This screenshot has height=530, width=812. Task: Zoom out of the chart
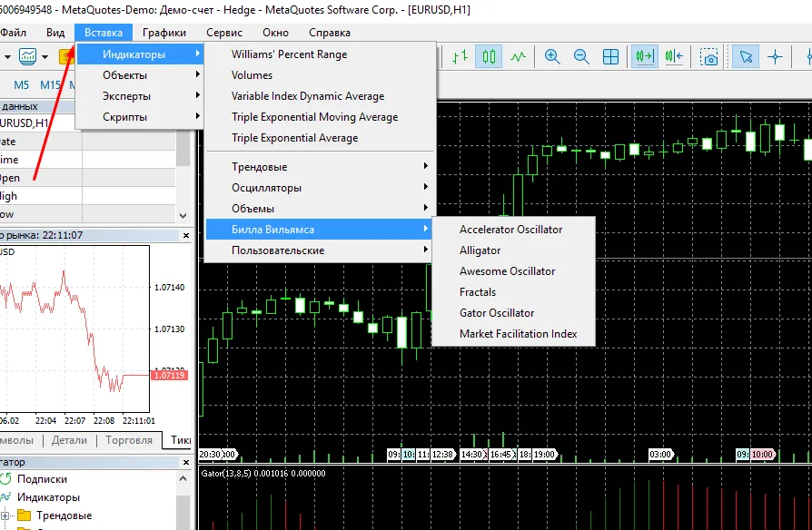(581, 56)
